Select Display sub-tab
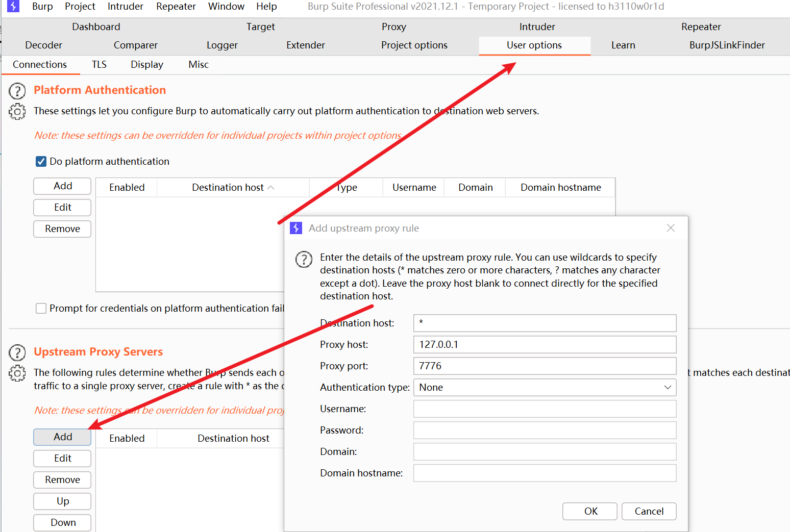The image size is (790, 532). point(147,64)
